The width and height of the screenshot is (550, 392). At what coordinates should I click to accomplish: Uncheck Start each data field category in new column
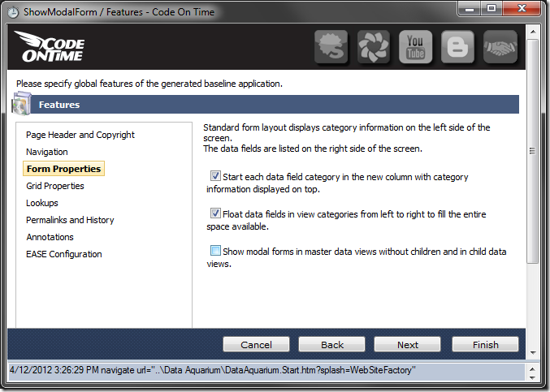(x=215, y=175)
